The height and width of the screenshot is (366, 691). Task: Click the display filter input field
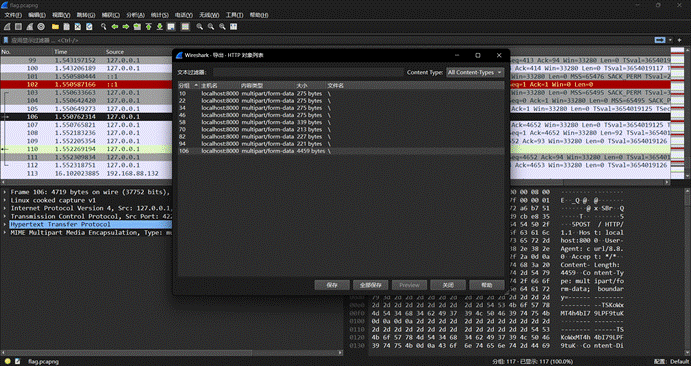click(x=331, y=40)
